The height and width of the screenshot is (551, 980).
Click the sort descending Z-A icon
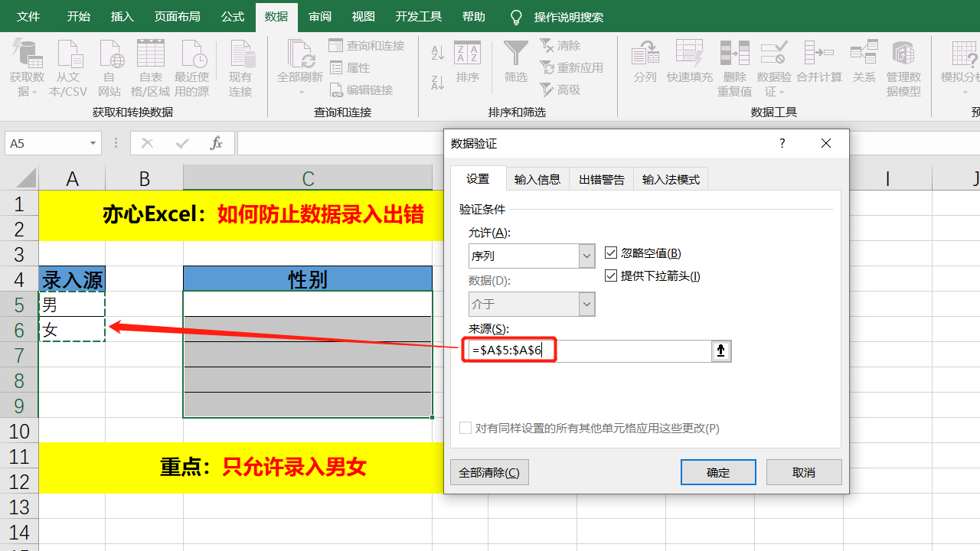click(x=438, y=82)
